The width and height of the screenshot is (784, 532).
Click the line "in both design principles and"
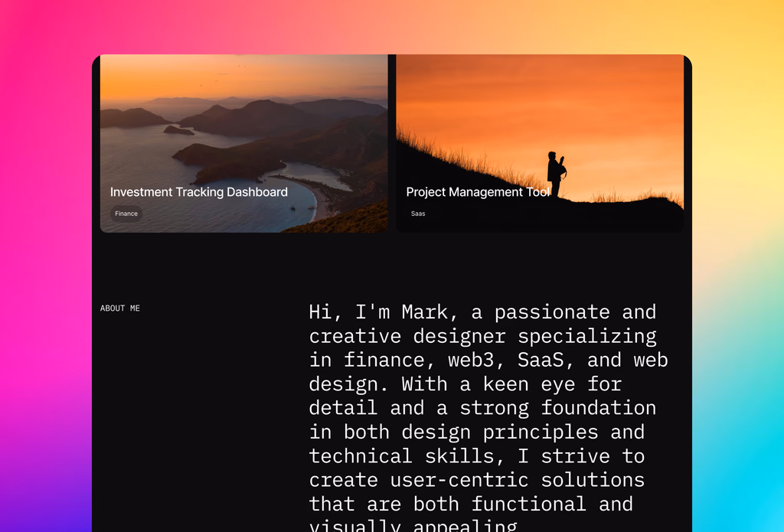pyautogui.click(x=477, y=432)
